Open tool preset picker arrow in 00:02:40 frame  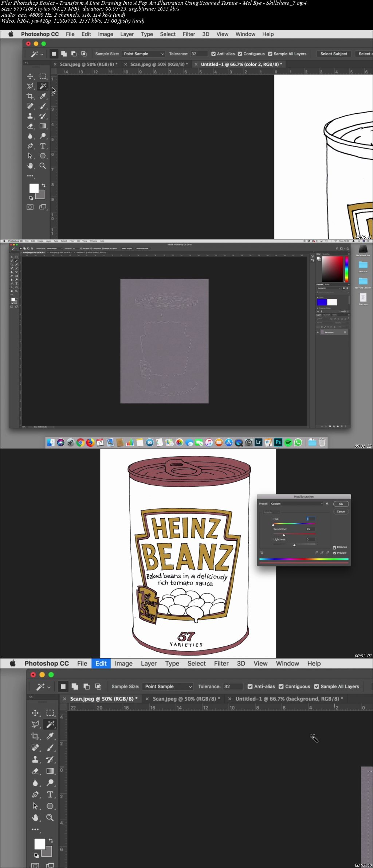click(49, 687)
